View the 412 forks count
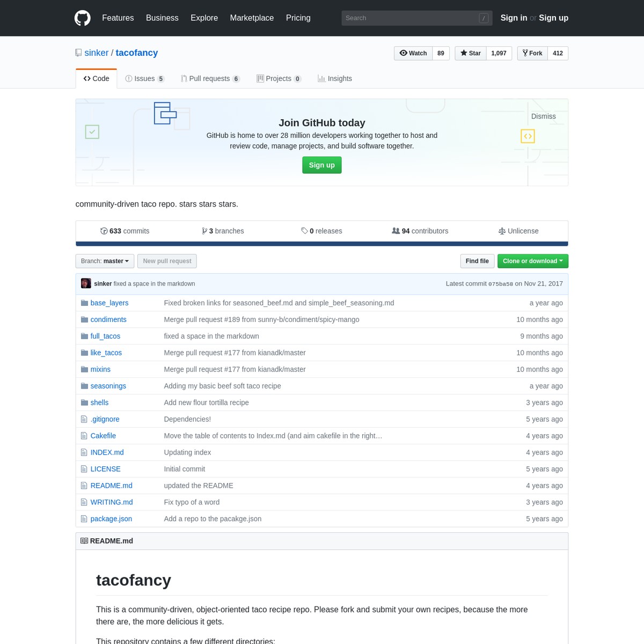The height and width of the screenshot is (644, 644). (x=558, y=53)
